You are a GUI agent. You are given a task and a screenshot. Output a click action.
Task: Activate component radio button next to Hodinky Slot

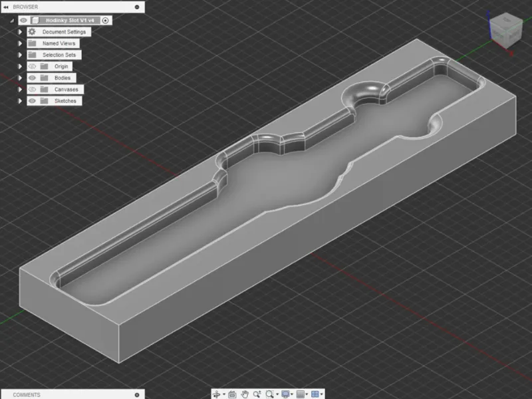point(106,21)
